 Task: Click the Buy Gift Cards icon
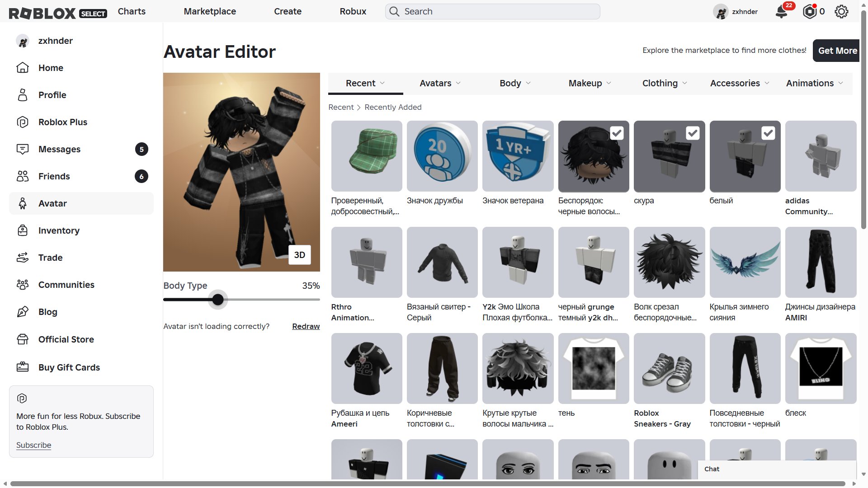23,367
